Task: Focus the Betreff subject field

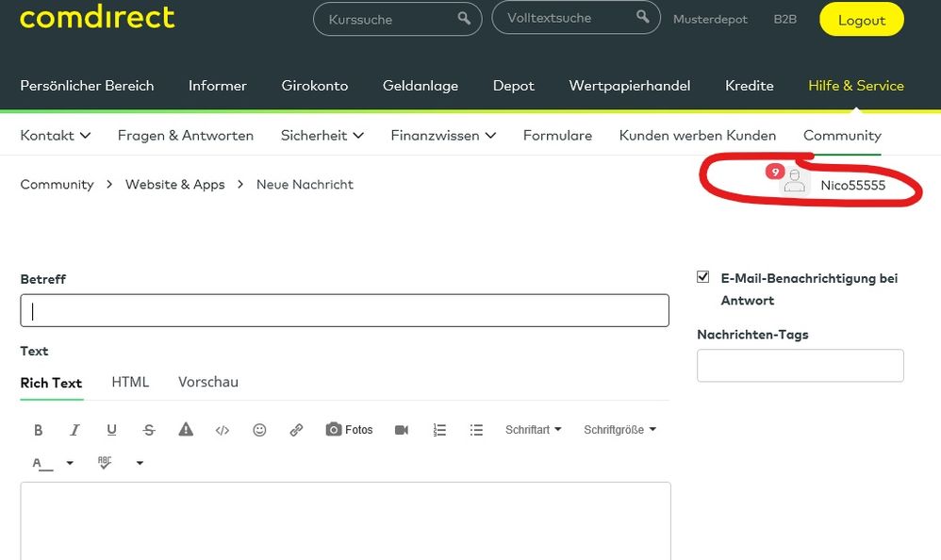Action: (x=344, y=310)
